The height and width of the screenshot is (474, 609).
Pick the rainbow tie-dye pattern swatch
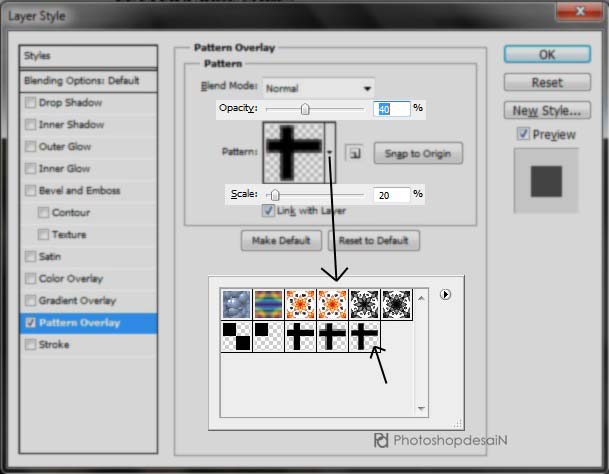coord(269,304)
